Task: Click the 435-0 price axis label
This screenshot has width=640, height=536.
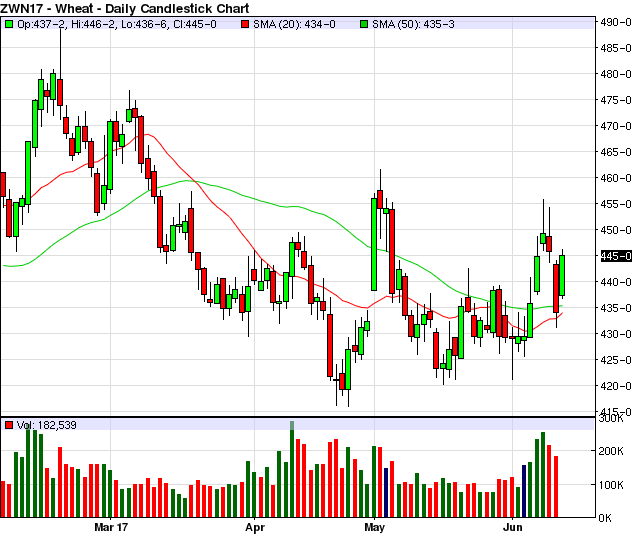Action: (616, 308)
